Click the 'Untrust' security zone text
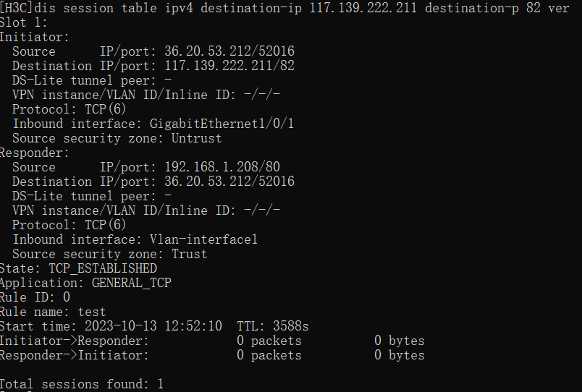582x392 pixels. tap(196, 138)
